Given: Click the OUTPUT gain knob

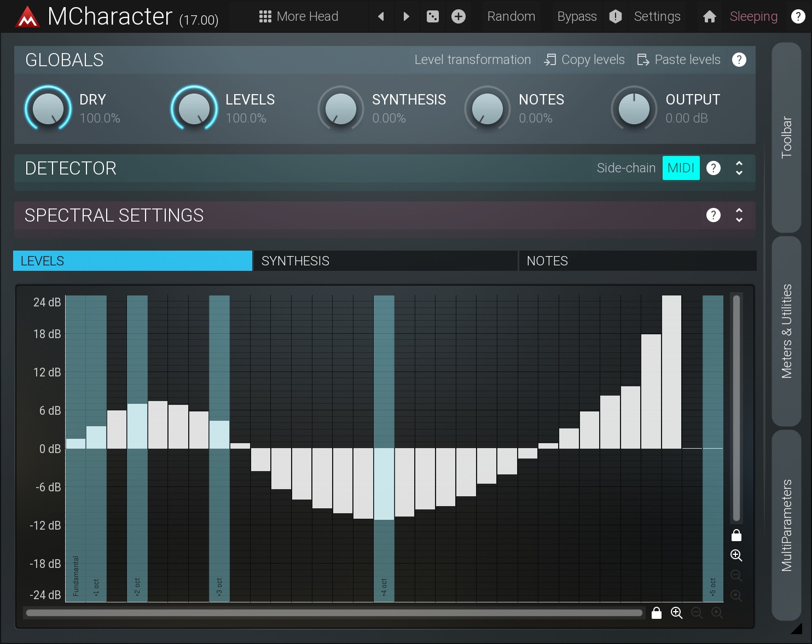Looking at the screenshot, I should click(634, 108).
